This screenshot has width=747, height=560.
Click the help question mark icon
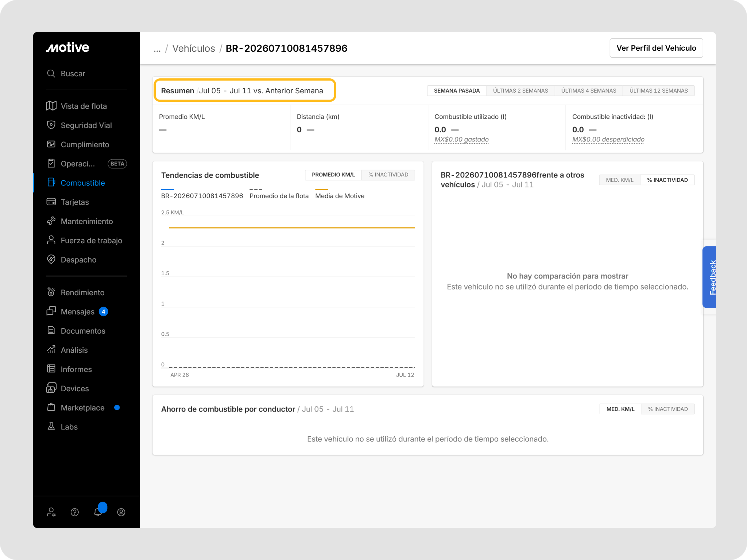(x=75, y=512)
